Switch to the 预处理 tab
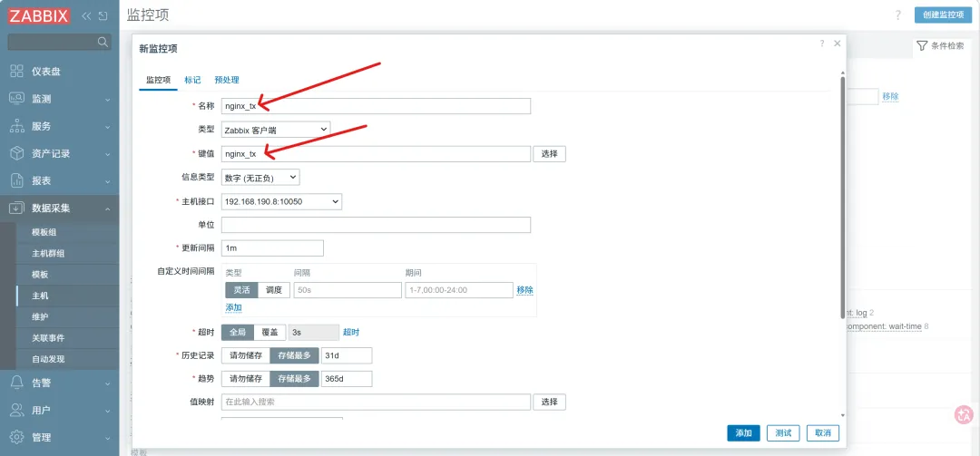 pos(226,80)
